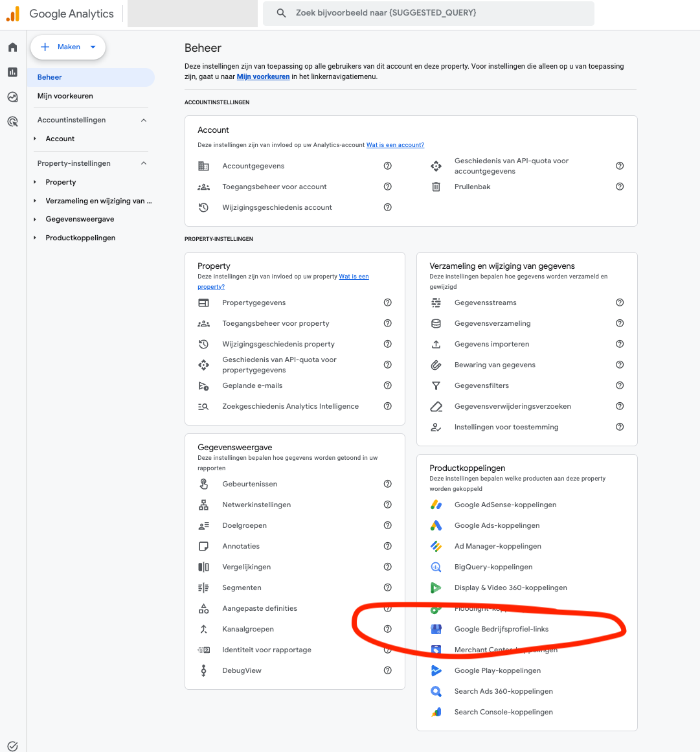This screenshot has width=700, height=752.
Task: Open the Home icon in left rail
Action: tap(13, 47)
